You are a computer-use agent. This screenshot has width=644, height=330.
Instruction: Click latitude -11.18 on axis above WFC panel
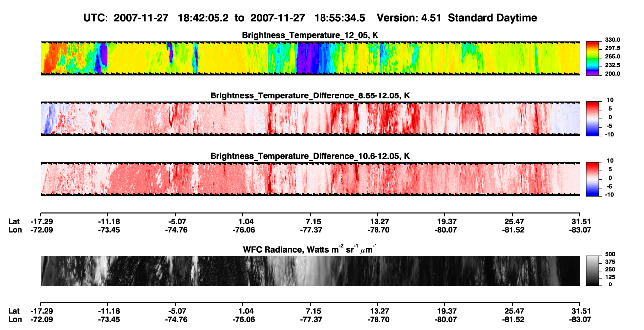click(x=108, y=221)
